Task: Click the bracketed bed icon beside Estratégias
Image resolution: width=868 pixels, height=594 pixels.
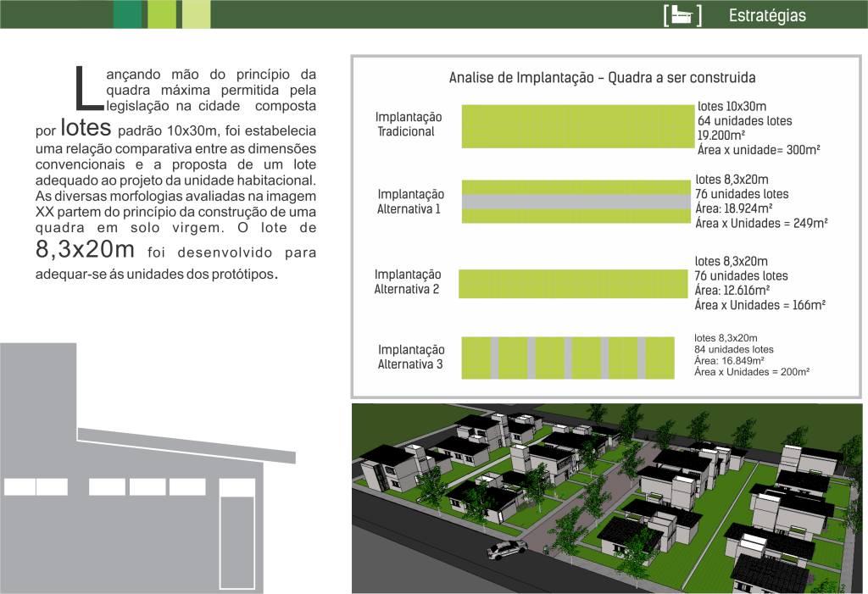Action: tap(683, 15)
